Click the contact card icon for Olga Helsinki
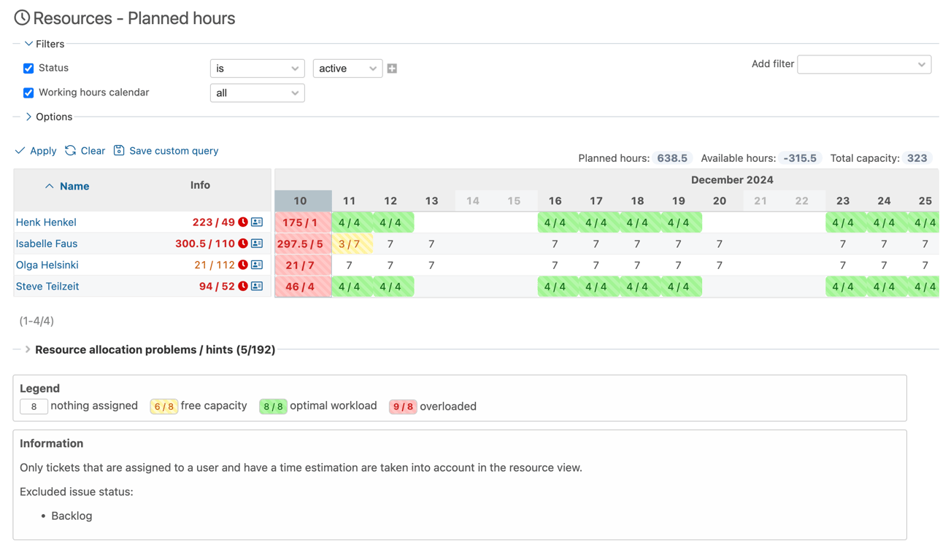This screenshot has height=560, width=940. tap(257, 265)
